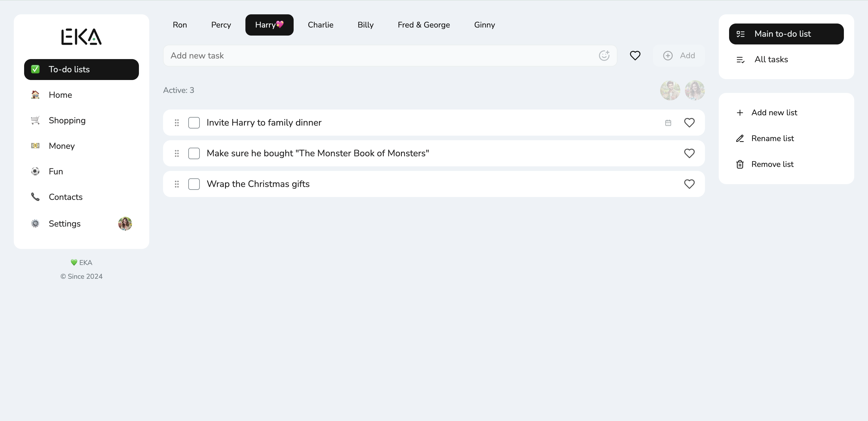Favorite the Wrap the Christmas gifts task
868x421 pixels.
[689, 184]
